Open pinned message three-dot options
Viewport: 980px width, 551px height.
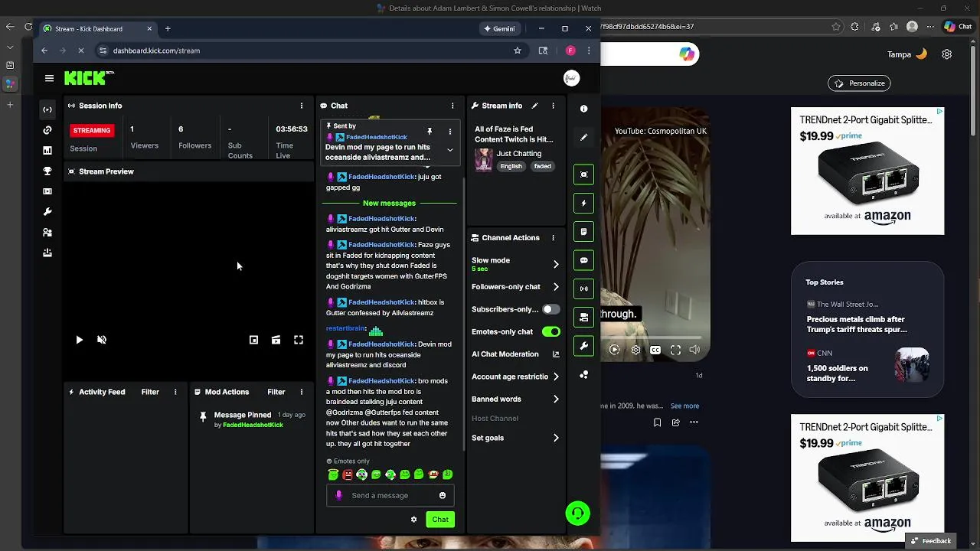449,132
